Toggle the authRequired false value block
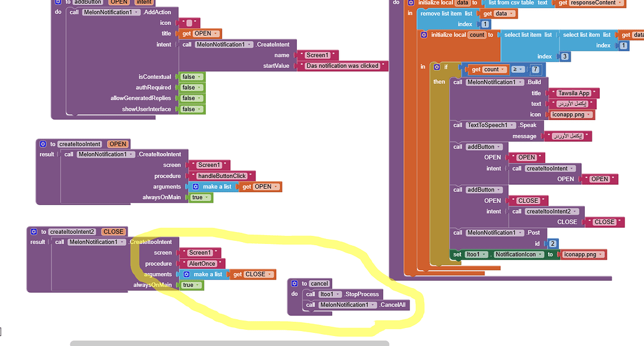This screenshot has height=346, width=644. coord(192,88)
